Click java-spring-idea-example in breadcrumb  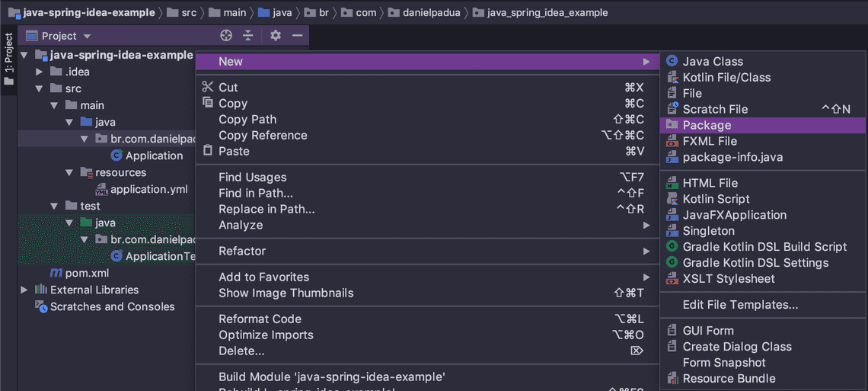coord(81,13)
